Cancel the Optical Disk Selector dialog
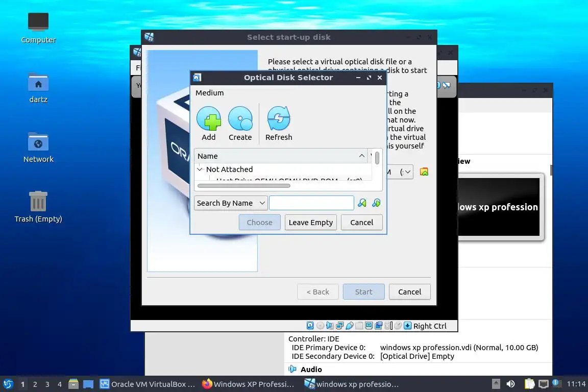588x392 pixels. pos(362,223)
